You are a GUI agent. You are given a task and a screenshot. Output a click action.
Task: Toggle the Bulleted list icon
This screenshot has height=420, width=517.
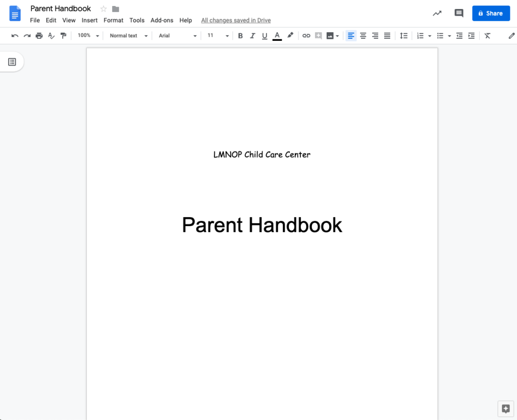click(x=440, y=36)
